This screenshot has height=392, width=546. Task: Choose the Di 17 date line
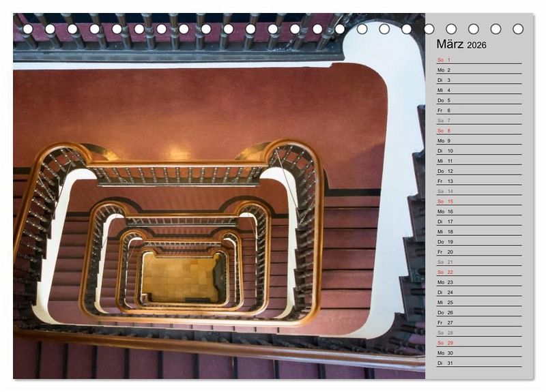point(478,222)
